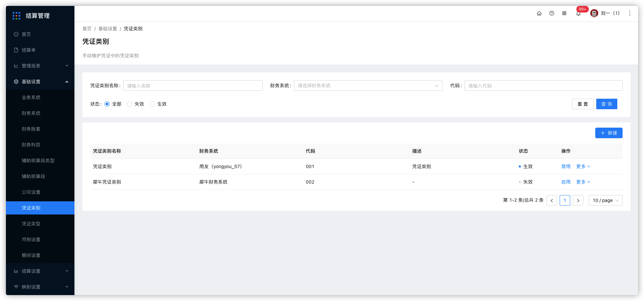Focus the 代码 input field
This screenshot has width=644, height=301.
(544, 86)
